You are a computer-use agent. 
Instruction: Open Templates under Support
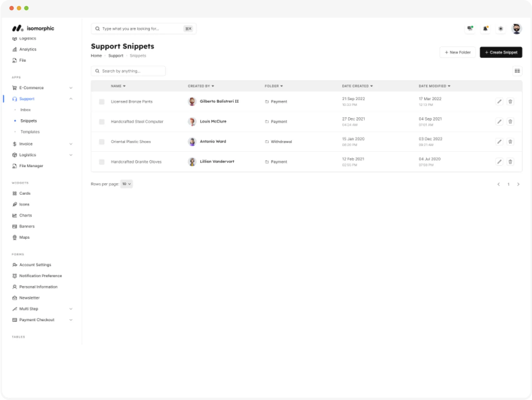tap(30, 132)
